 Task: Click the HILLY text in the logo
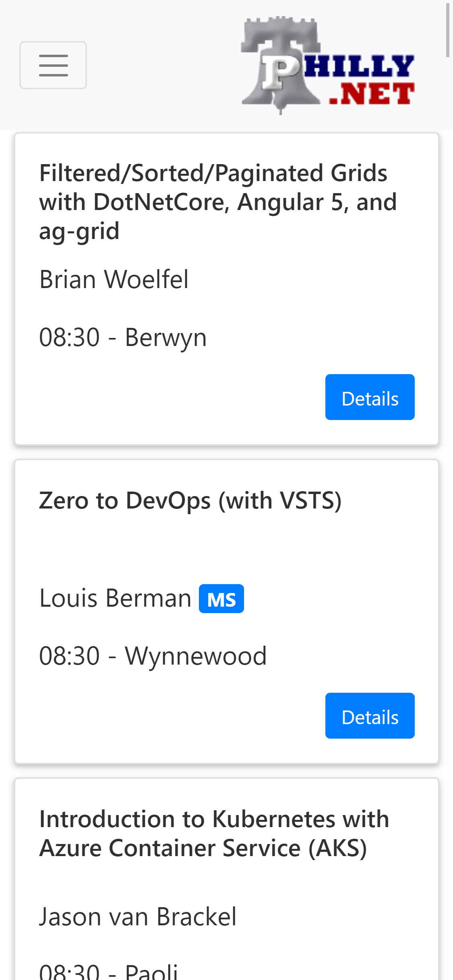click(359, 66)
